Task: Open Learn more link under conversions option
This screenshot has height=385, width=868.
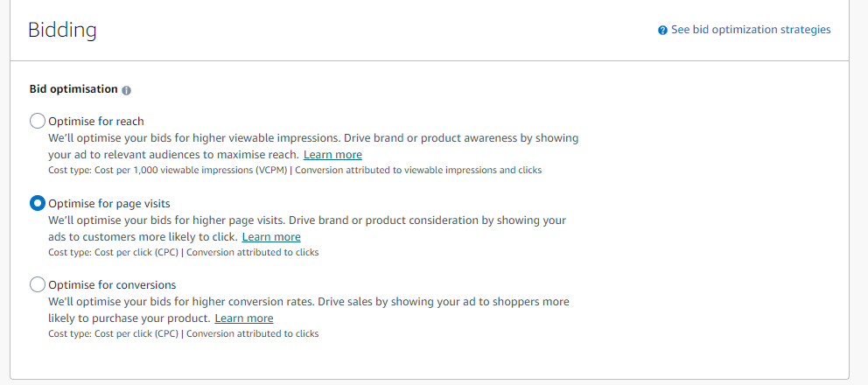Action: click(244, 318)
